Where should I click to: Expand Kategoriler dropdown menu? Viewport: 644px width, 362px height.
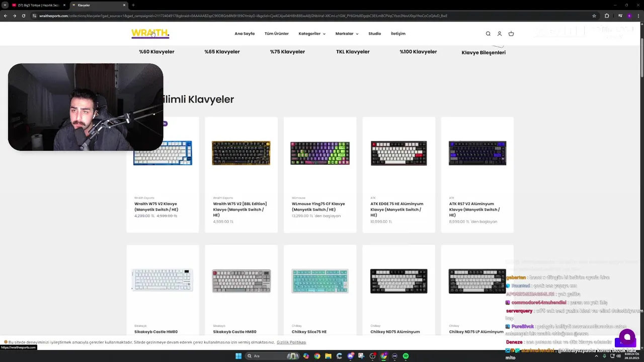312,34
